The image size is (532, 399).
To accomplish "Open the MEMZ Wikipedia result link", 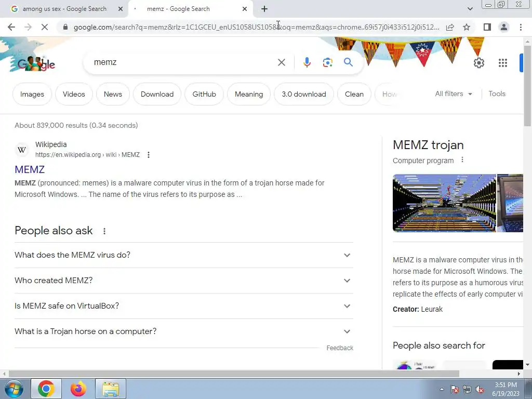I will (x=30, y=169).
